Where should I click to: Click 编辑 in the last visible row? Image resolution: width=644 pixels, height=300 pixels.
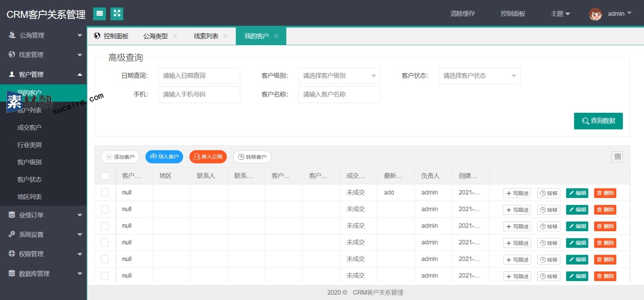click(577, 276)
